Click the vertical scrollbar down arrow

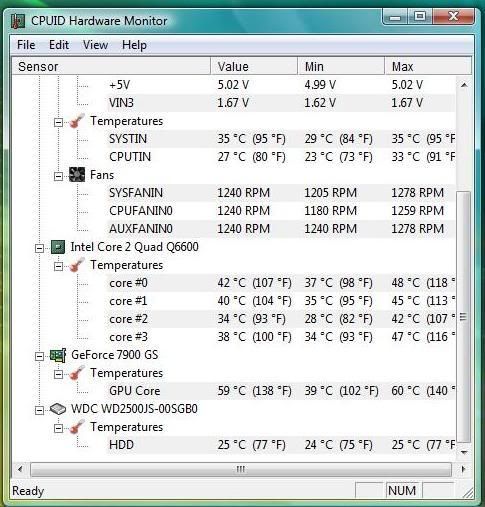point(464,452)
